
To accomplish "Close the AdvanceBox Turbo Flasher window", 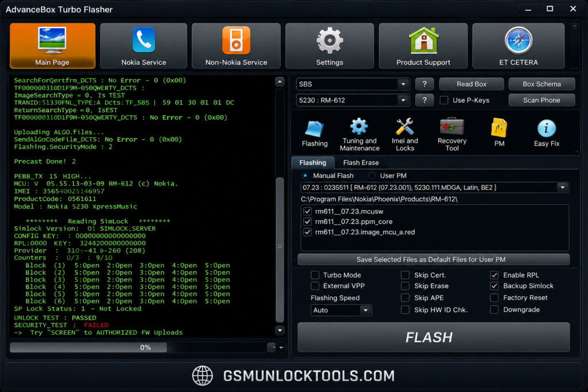I will (573, 9).
